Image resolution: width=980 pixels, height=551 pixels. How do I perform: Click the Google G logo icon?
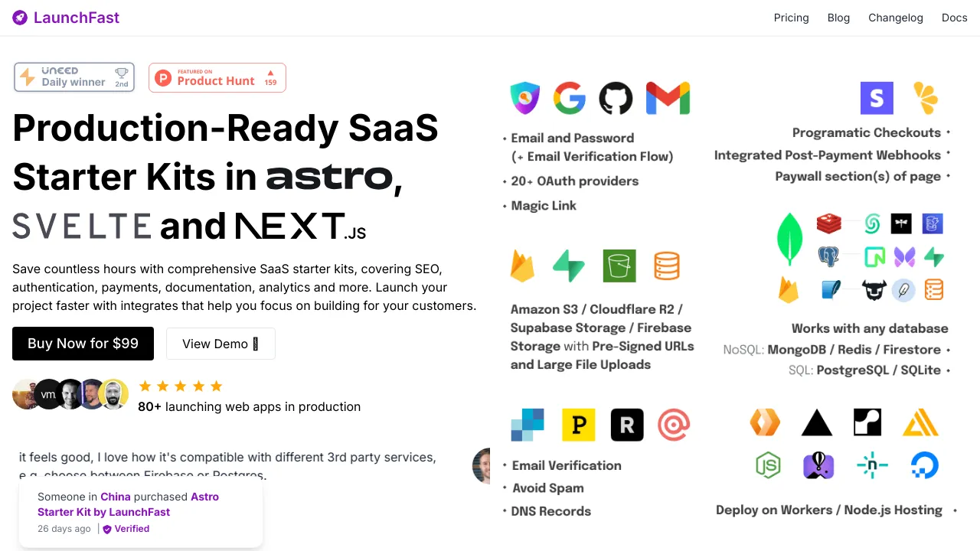pos(570,99)
